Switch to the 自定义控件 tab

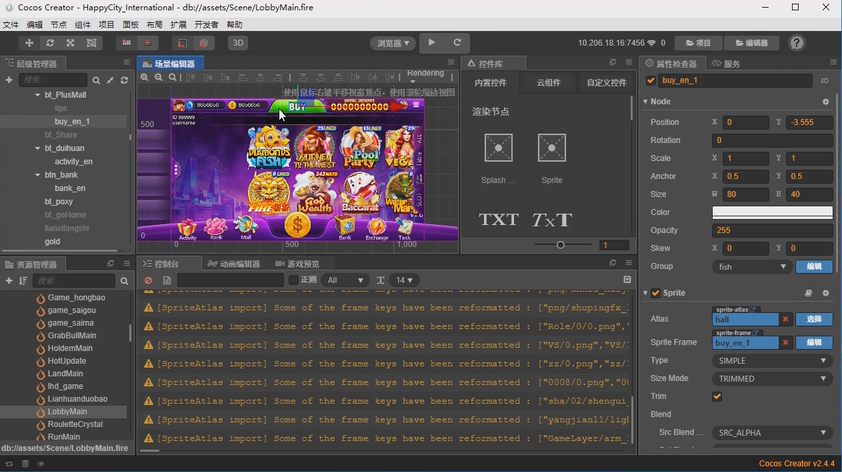click(606, 83)
